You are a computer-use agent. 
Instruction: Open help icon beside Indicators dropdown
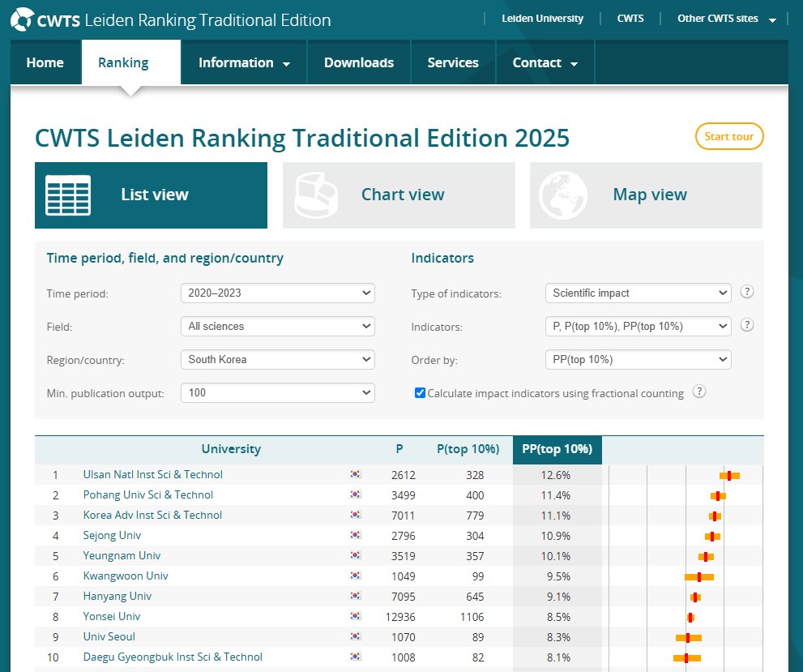(x=747, y=325)
